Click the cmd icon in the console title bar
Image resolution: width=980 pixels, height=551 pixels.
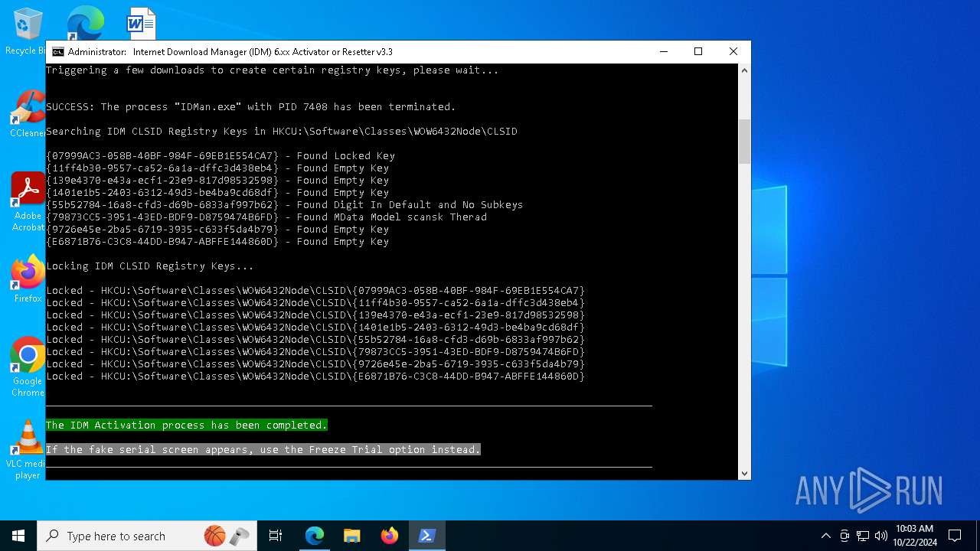coord(58,52)
